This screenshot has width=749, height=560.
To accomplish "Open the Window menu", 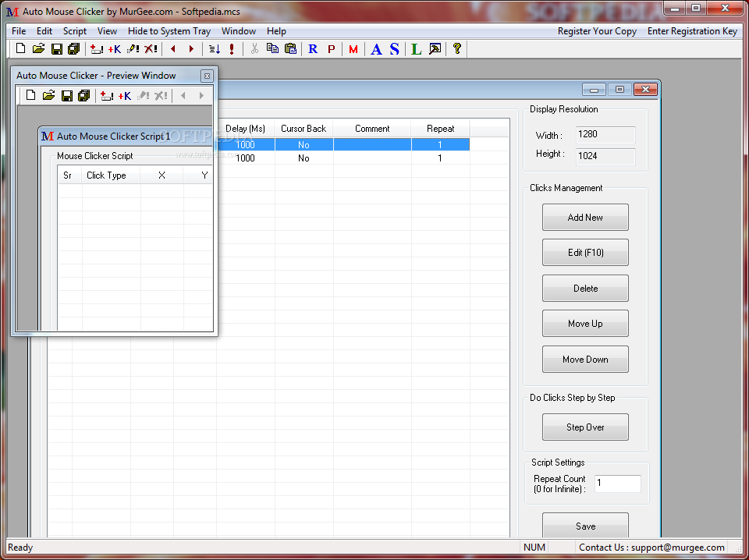I will [x=239, y=31].
